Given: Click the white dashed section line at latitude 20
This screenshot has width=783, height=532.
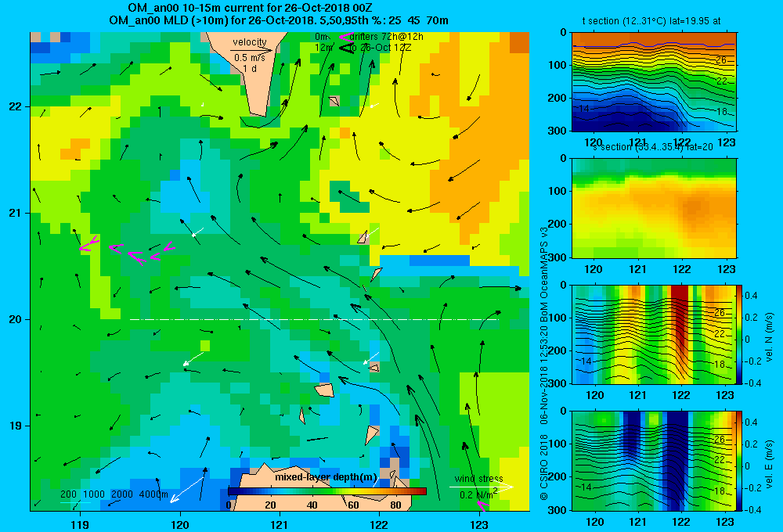Looking at the screenshot, I should coord(314,319).
